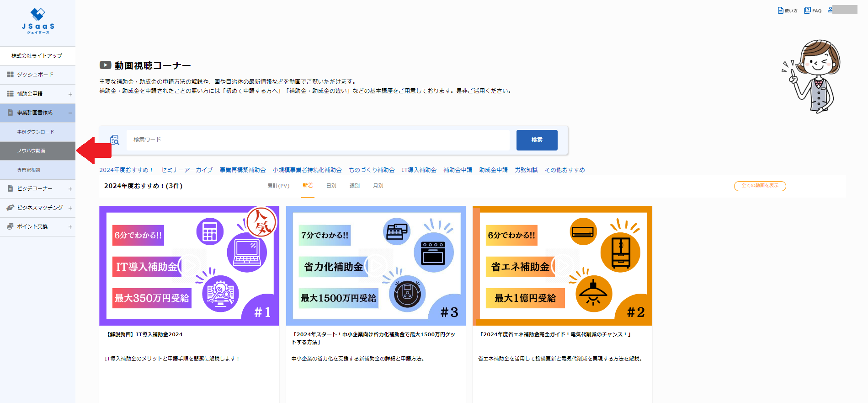Open the FAQ help icon
868x403 pixels.
coord(807,10)
